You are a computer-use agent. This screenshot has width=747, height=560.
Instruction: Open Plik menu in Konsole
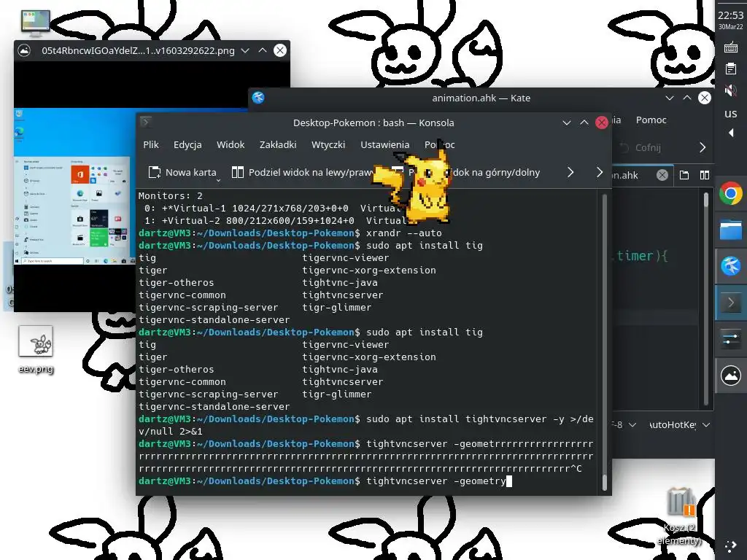tap(151, 145)
